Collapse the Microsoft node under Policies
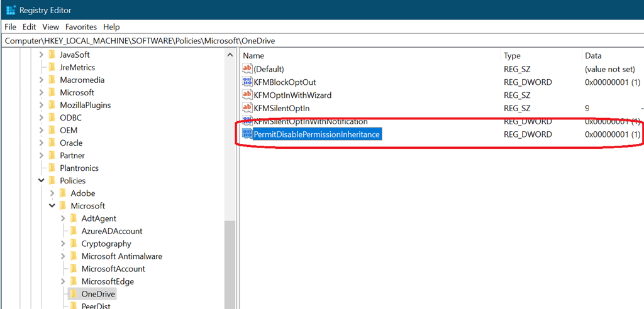The image size is (644, 309). coord(52,206)
